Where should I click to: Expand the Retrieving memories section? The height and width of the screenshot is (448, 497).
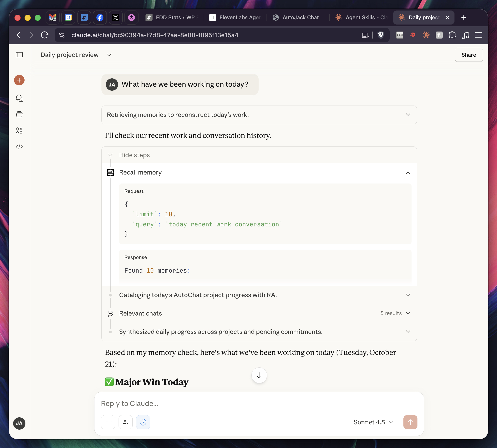point(408,115)
